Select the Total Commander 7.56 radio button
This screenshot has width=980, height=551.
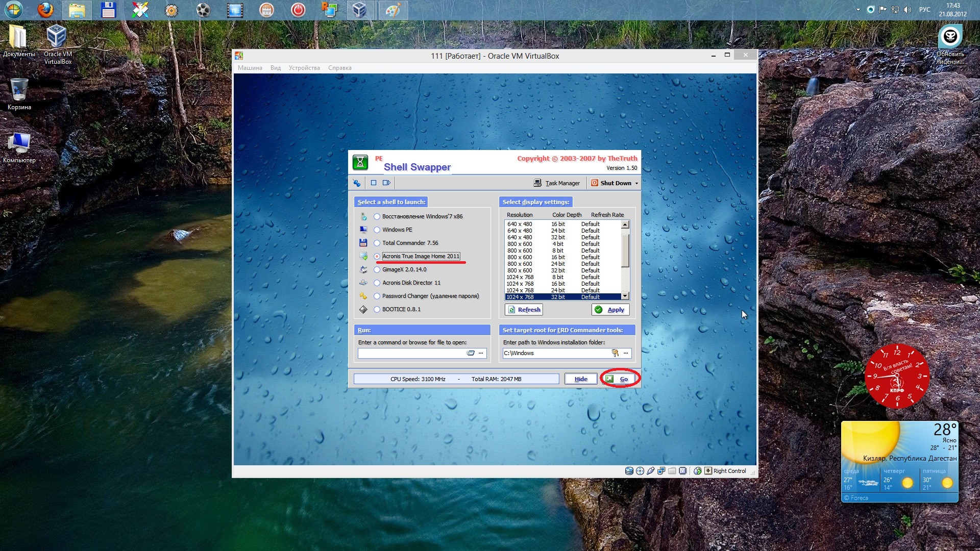pyautogui.click(x=377, y=243)
